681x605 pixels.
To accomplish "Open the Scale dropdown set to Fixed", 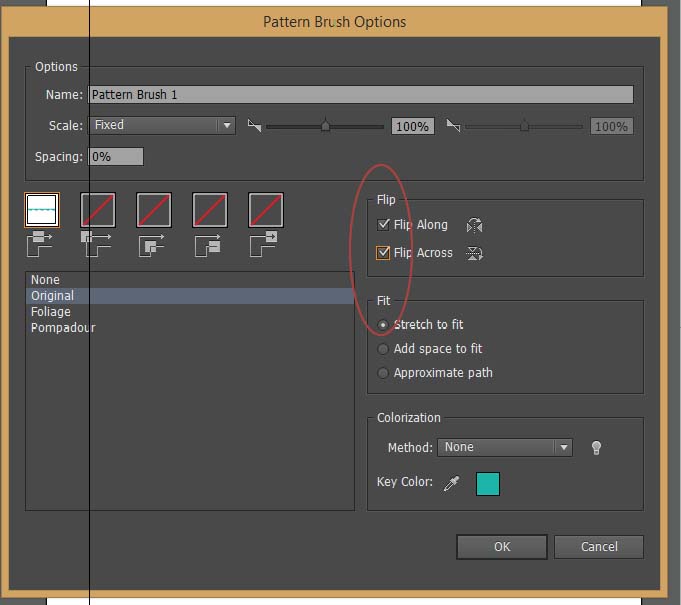I will click(x=162, y=126).
